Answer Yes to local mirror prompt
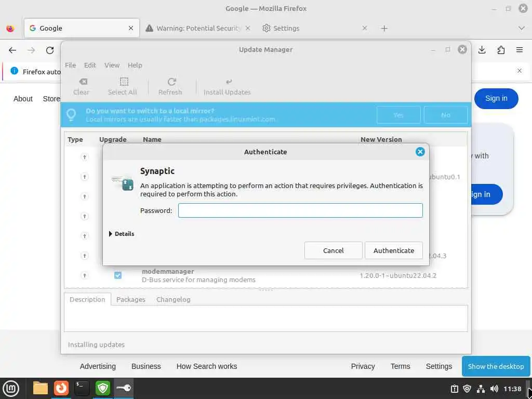This screenshot has height=399, width=532. (x=398, y=115)
